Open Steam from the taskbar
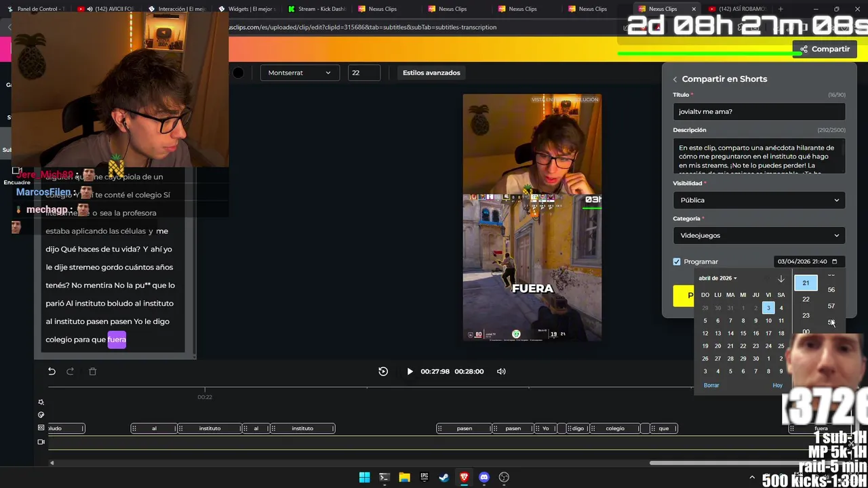This screenshot has height=488, width=868. point(444,477)
